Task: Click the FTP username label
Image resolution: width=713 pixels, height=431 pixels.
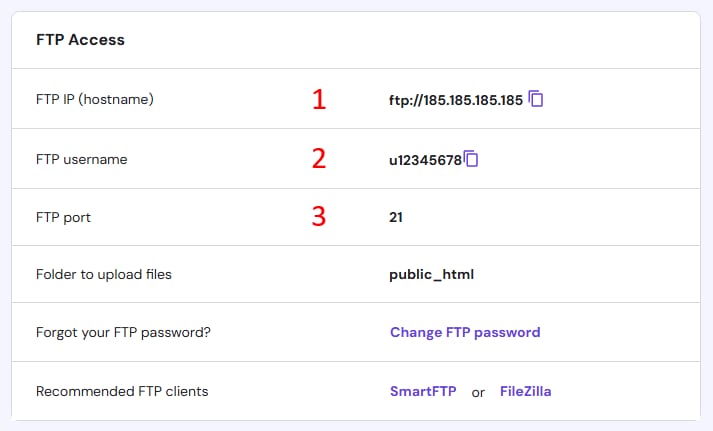Action: (x=81, y=159)
